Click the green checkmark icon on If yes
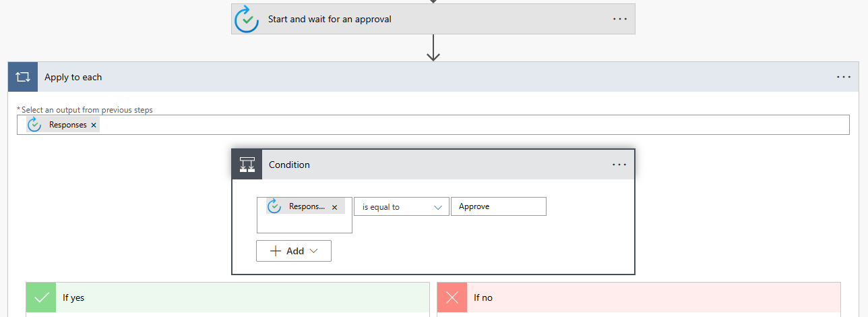The width and height of the screenshot is (868, 317). [x=41, y=297]
